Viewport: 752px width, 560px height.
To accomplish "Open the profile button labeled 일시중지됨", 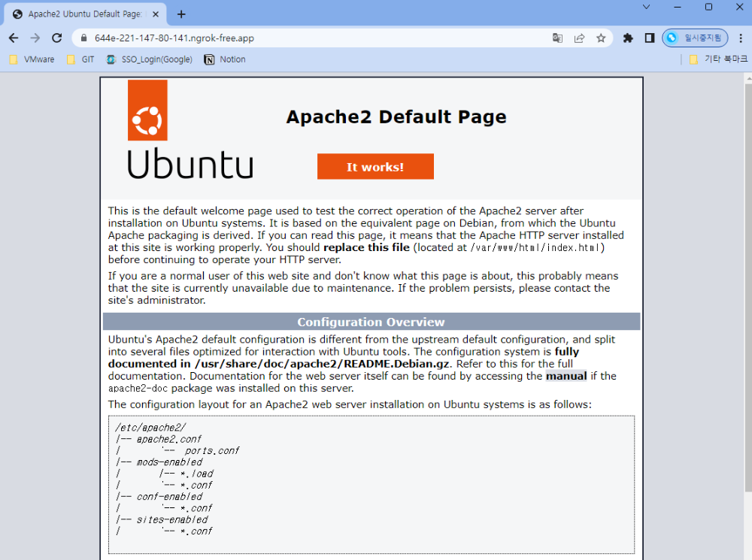I will pos(695,38).
